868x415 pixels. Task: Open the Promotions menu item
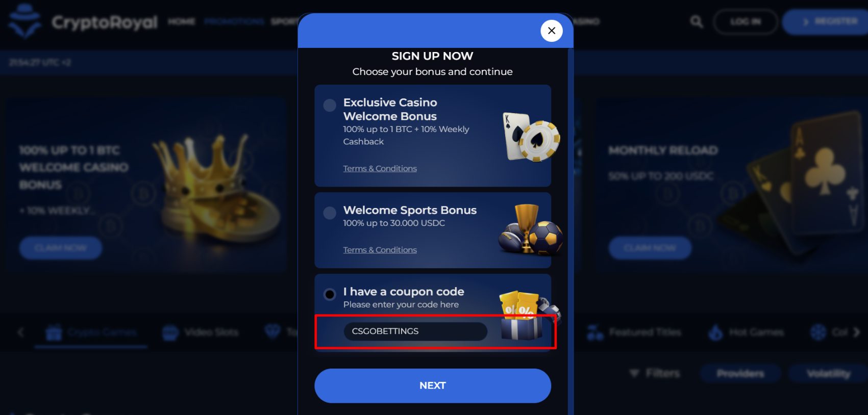(x=234, y=21)
